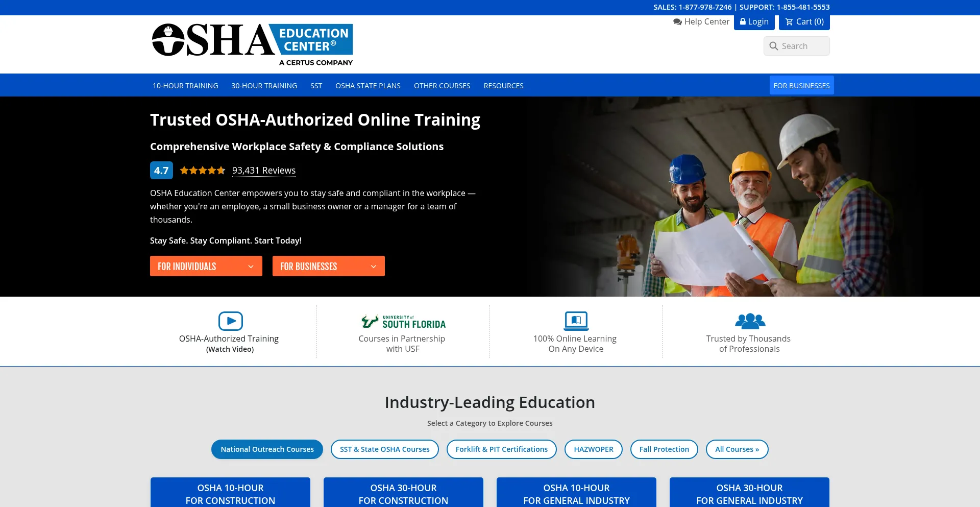Open the SST menu item
Screen dimensions: 980x507
tap(316, 86)
